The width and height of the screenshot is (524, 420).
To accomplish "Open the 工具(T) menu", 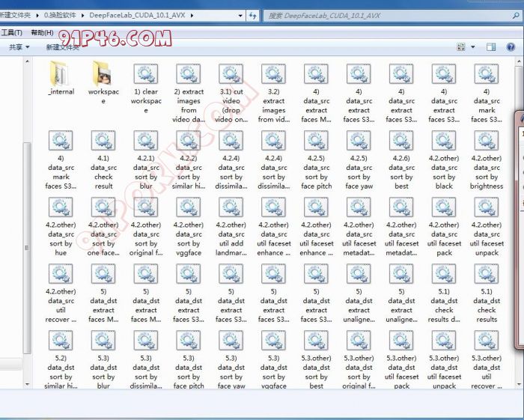I will 11,32.
